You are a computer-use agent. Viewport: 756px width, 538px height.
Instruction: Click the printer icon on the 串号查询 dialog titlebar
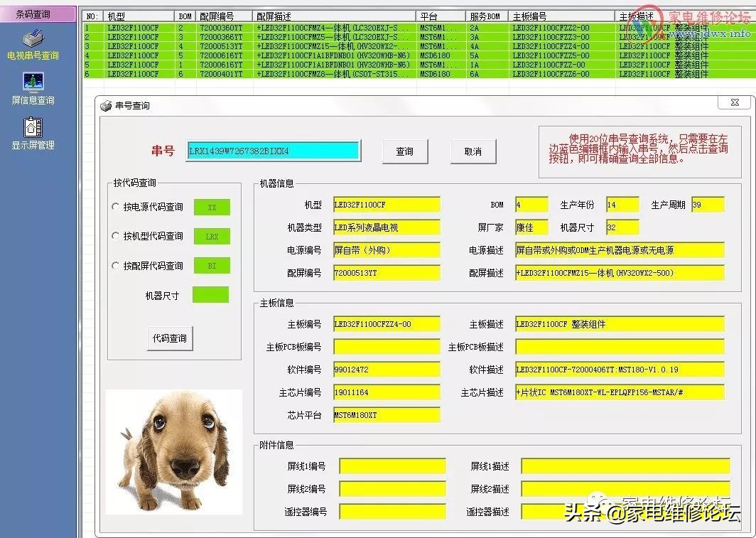click(x=104, y=104)
